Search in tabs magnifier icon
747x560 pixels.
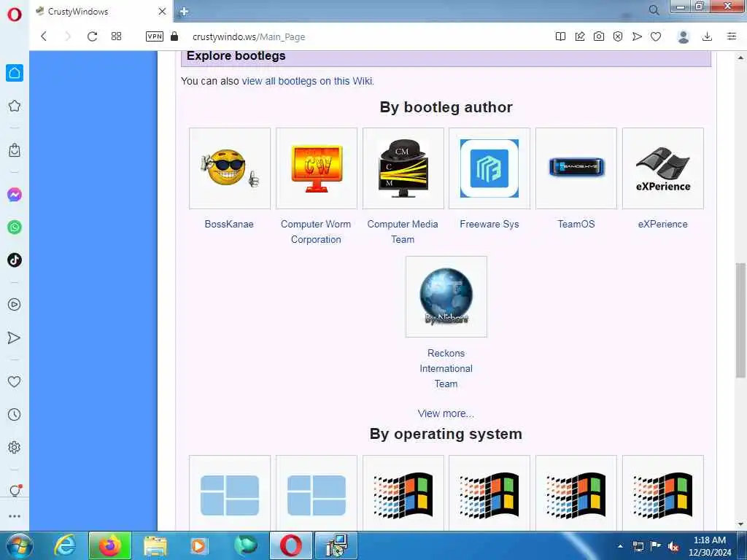pyautogui.click(x=654, y=10)
